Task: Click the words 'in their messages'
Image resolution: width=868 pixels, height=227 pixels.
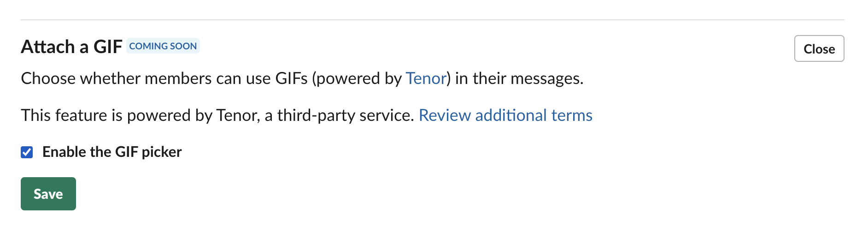Action: click(x=519, y=78)
